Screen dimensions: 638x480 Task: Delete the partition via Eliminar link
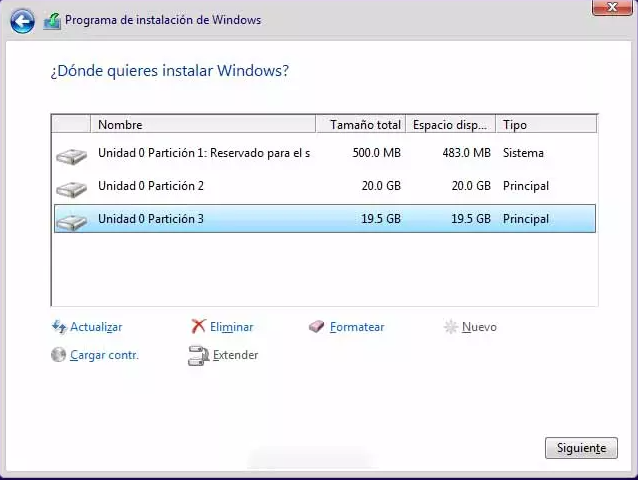[x=232, y=327]
